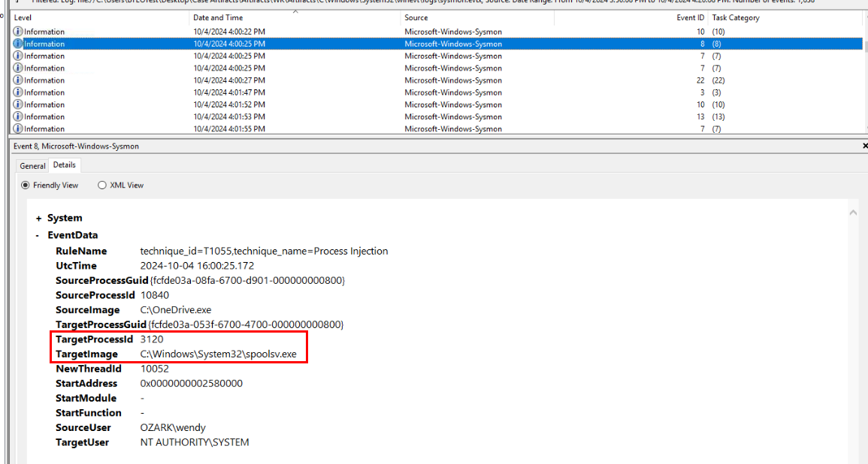The width and height of the screenshot is (868, 464).
Task: Click the info icon of the Event ID 13 row
Action: point(18,116)
